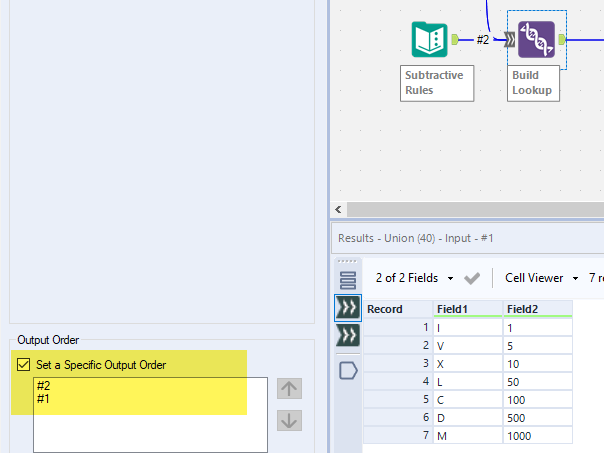Select Field2 cell with value 50
604x453 pixels.
point(538,382)
